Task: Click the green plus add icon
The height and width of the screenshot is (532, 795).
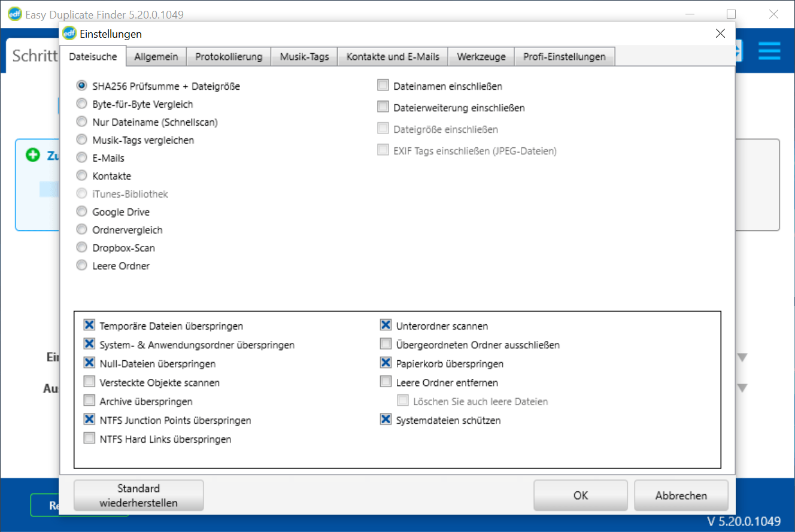Action: coord(33,155)
